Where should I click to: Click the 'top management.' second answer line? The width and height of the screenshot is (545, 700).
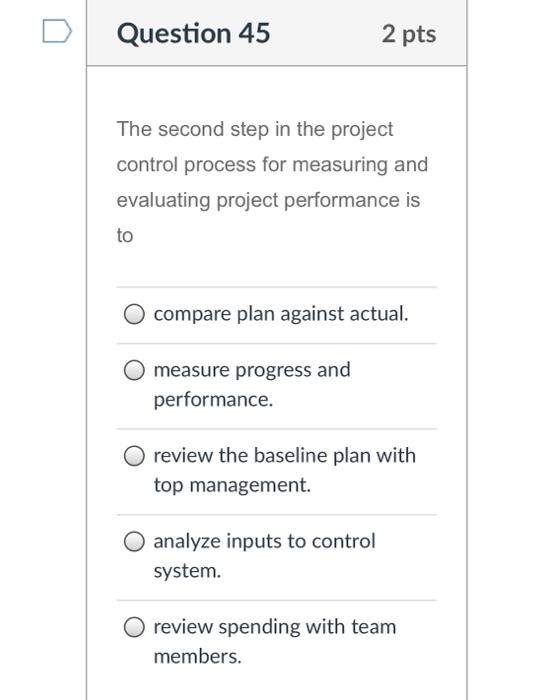232,485
